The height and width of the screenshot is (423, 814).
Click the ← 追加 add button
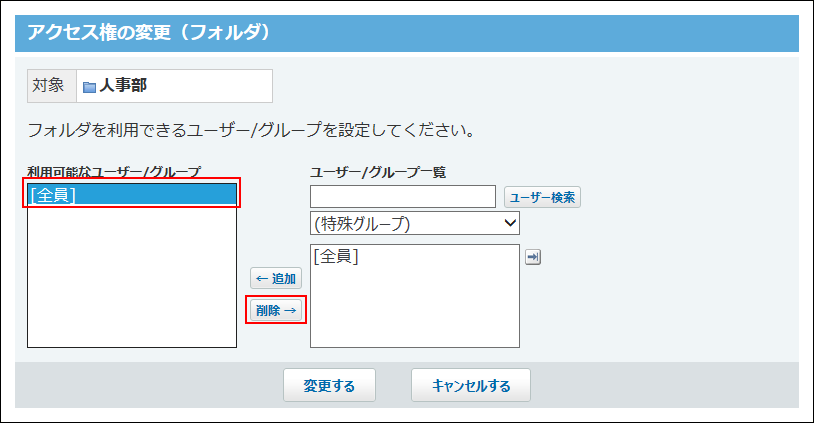(x=276, y=279)
